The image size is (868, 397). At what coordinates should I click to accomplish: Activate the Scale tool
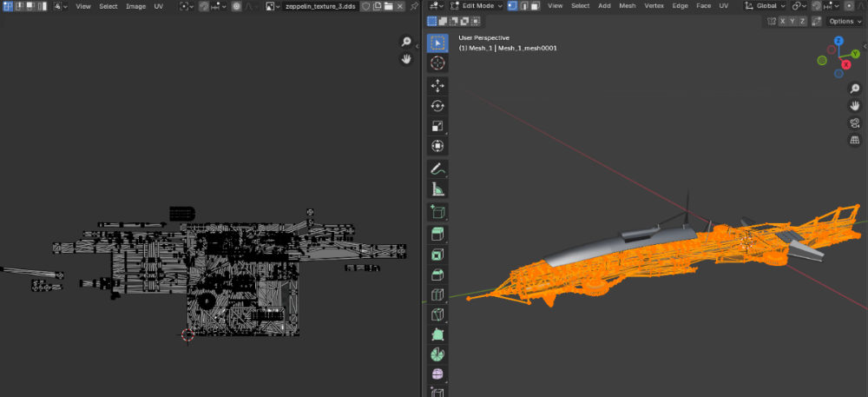tap(437, 126)
